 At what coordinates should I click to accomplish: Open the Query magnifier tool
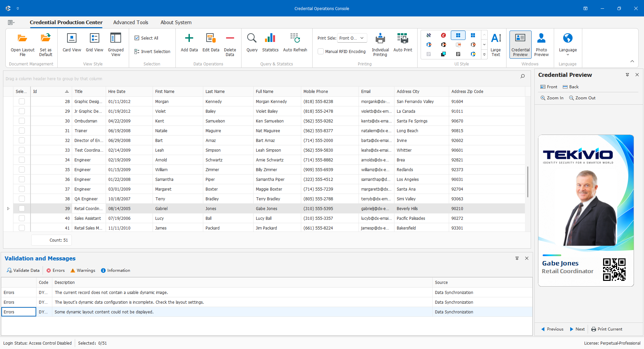coord(252,43)
